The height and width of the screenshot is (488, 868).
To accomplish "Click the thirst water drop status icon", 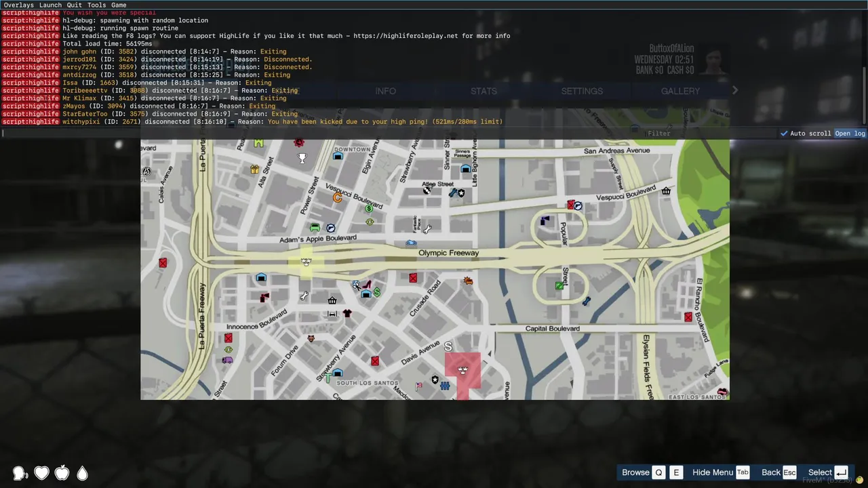I will coord(82,473).
